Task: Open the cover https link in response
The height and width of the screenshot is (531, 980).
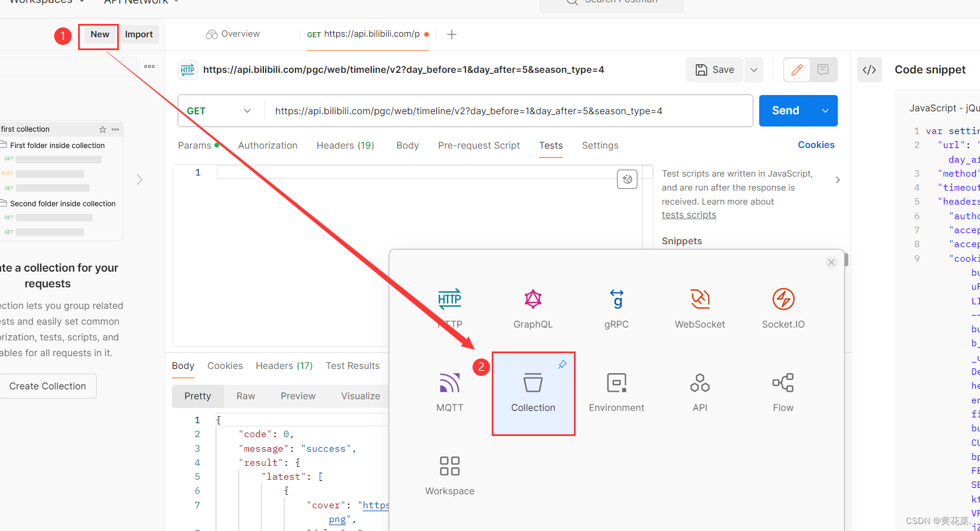Action: pos(376,505)
